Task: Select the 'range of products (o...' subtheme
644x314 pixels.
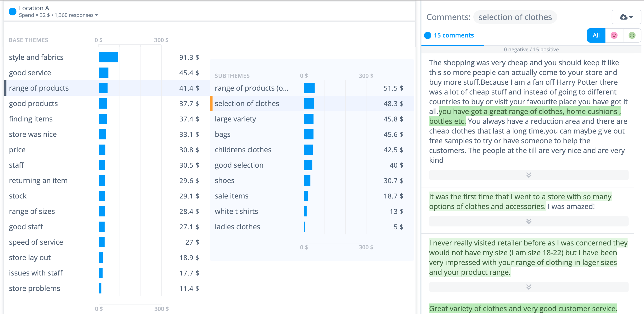Action: 251,88
